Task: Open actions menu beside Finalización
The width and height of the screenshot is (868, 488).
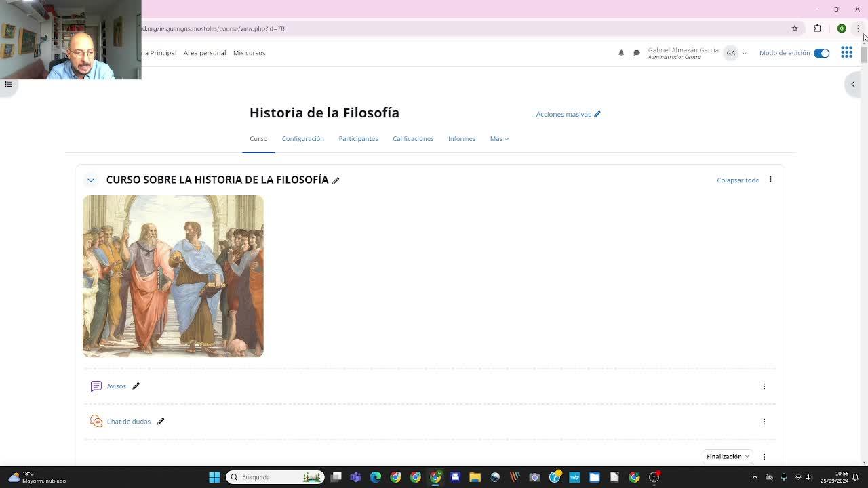Action: coord(764,457)
